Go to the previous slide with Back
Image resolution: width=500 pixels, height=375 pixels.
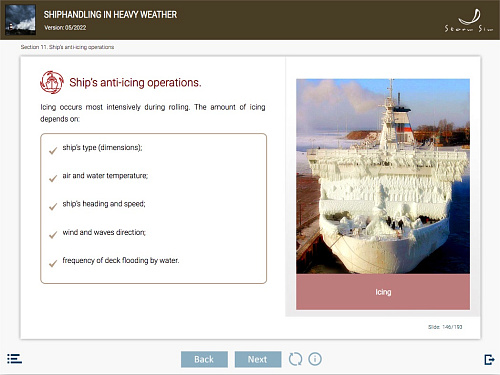204,359
